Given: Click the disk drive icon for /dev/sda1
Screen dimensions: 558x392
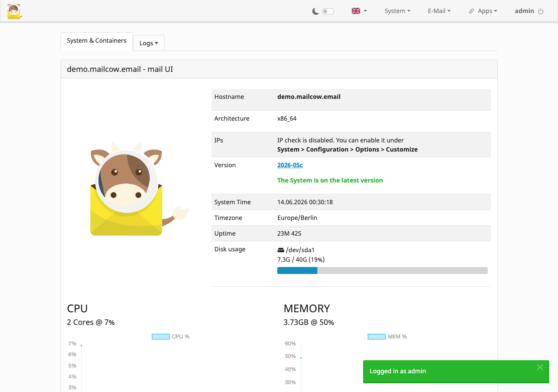Looking at the screenshot, I should pyautogui.click(x=281, y=250).
